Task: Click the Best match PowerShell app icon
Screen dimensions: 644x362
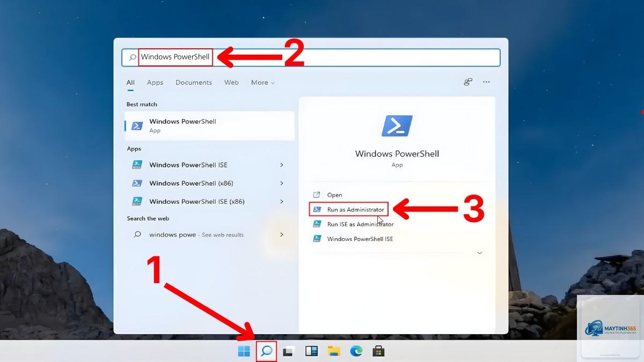Action: (137, 125)
